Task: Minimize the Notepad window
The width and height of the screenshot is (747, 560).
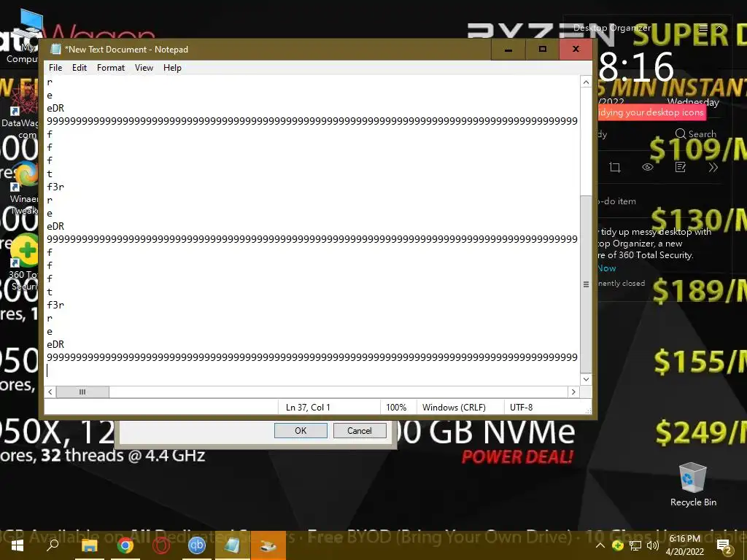Action: [508, 49]
